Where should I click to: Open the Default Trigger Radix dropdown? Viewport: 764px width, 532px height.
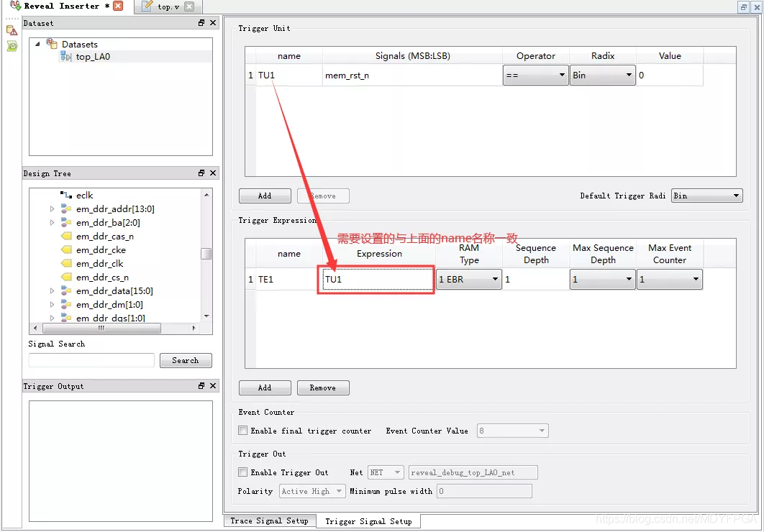tap(706, 196)
